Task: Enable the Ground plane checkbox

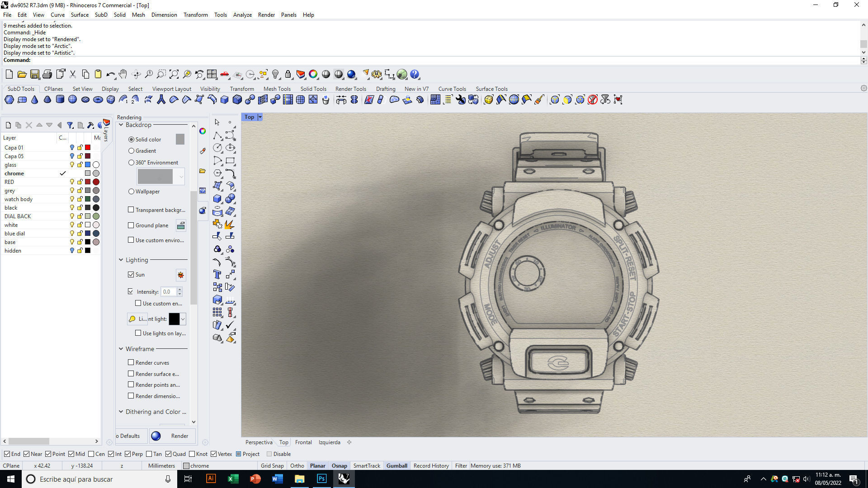Action: pos(131,225)
